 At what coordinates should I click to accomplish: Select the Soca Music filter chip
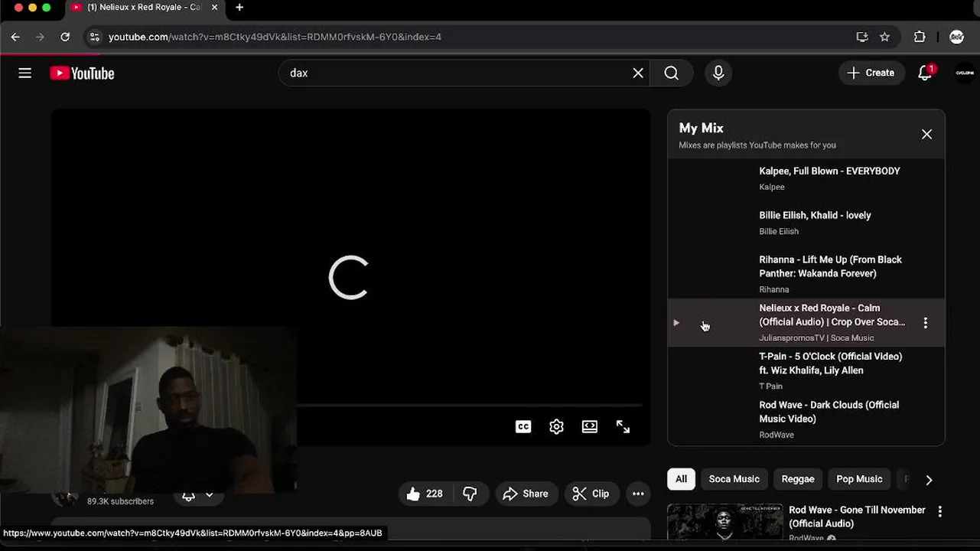click(734, 479)
